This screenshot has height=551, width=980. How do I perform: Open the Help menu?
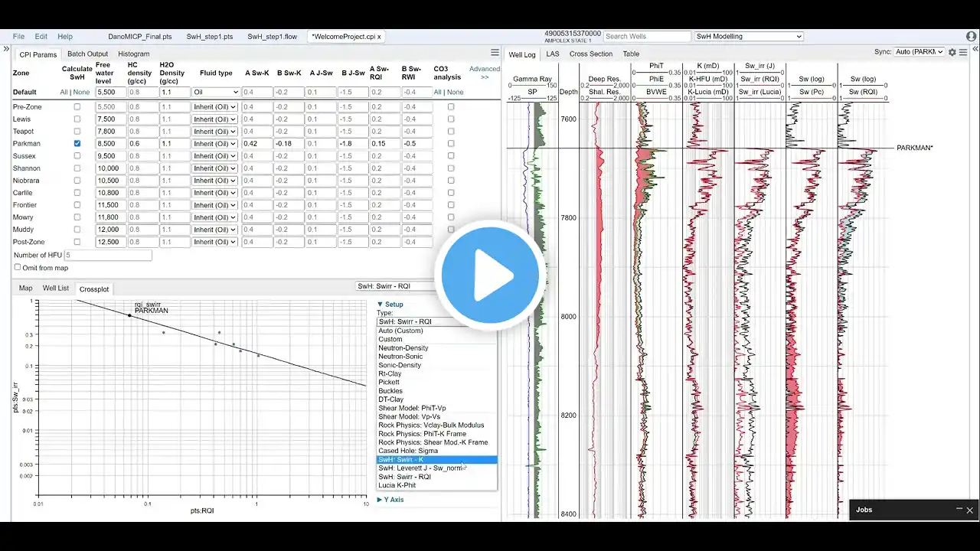[65, 36]
